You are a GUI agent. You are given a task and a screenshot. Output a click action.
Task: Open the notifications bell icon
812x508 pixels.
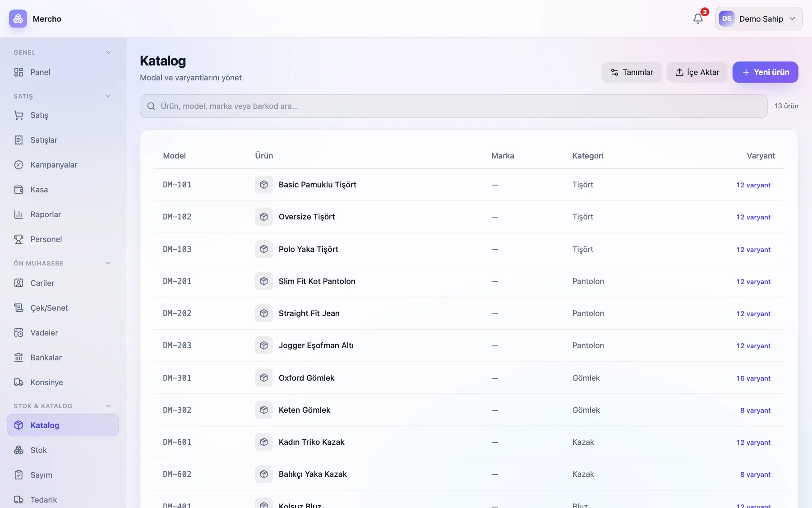[x=698, y=19]
